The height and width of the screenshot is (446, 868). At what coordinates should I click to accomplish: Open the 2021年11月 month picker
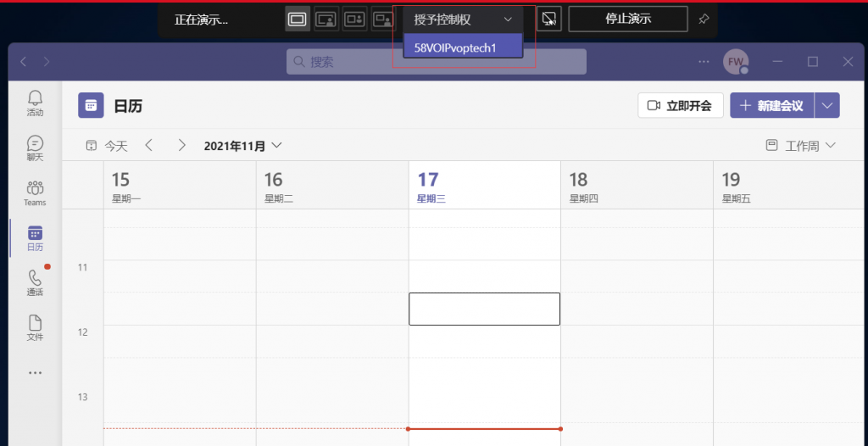(x=243, y=146)
